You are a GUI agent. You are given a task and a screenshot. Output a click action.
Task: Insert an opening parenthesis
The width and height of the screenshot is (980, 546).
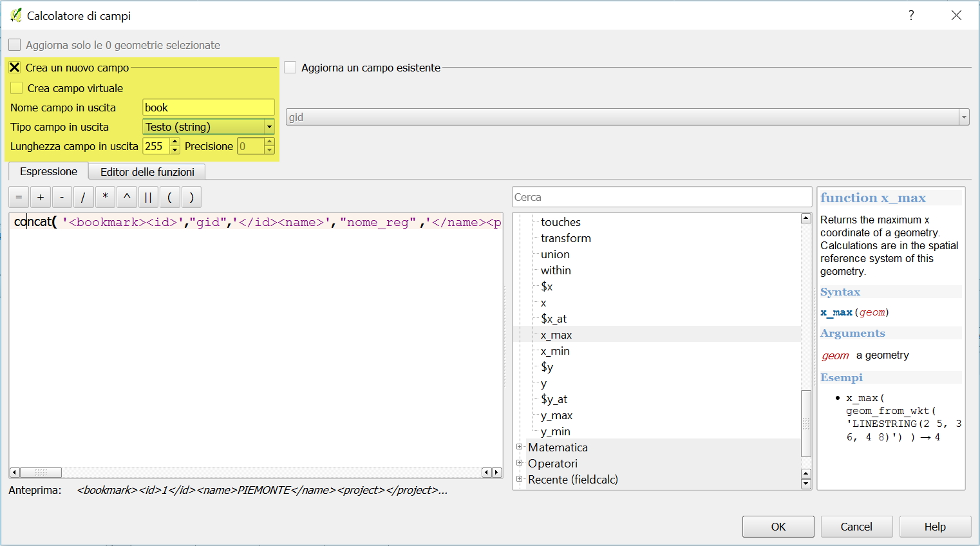pos(169,197)
